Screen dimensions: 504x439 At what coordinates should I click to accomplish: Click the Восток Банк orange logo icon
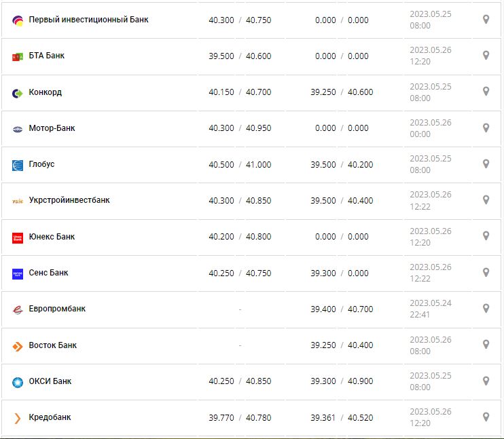18,346
